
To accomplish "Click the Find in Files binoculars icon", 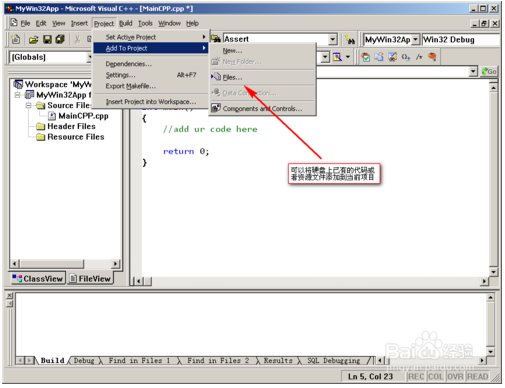I will point(216,39).
